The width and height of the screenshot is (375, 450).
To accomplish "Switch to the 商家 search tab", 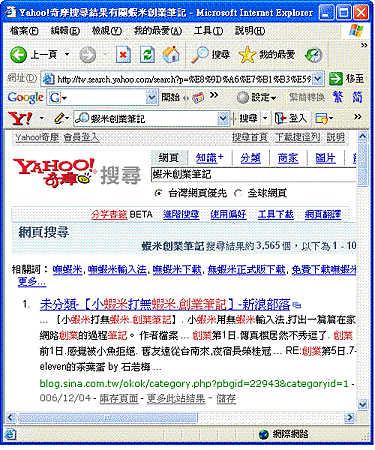I will (288, 158).
